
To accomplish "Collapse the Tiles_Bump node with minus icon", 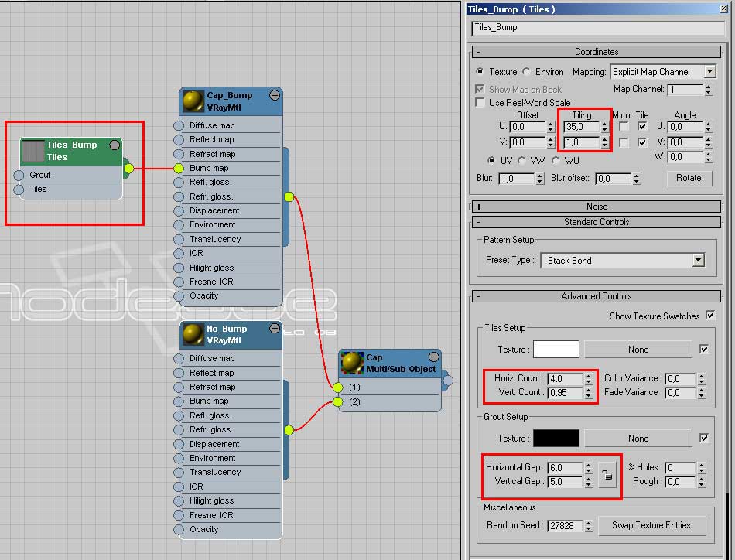I will pos(115,145).
